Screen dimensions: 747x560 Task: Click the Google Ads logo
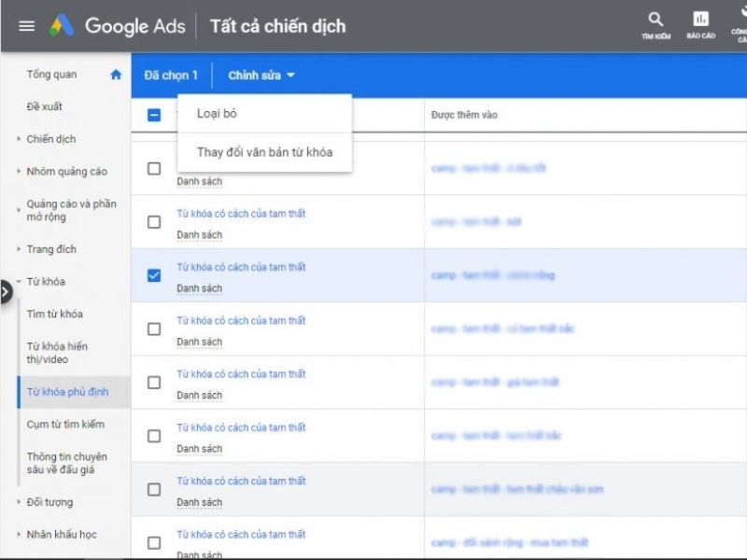pos(118,26)
